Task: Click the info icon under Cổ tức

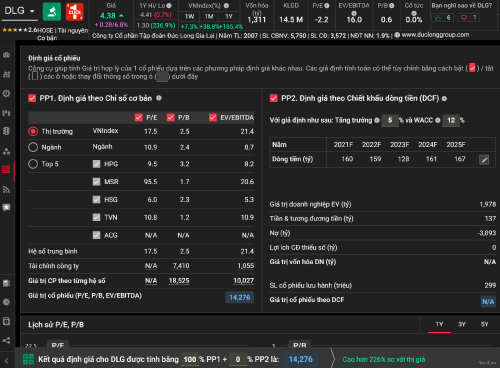Action: [x=414, y=13]
